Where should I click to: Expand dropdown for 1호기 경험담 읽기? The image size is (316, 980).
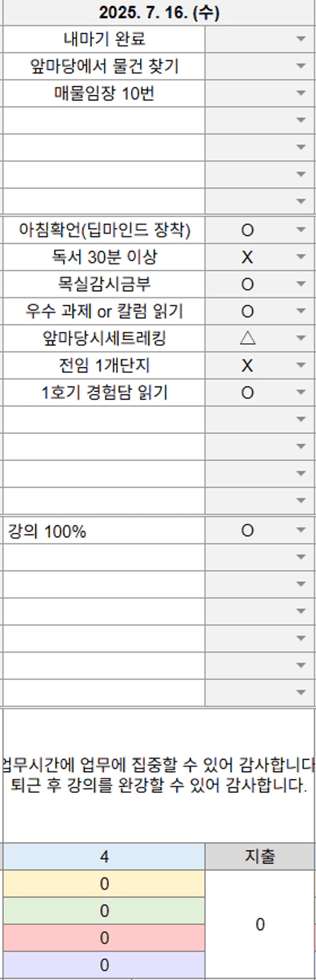pyautogui.click(x=301, y=393)
